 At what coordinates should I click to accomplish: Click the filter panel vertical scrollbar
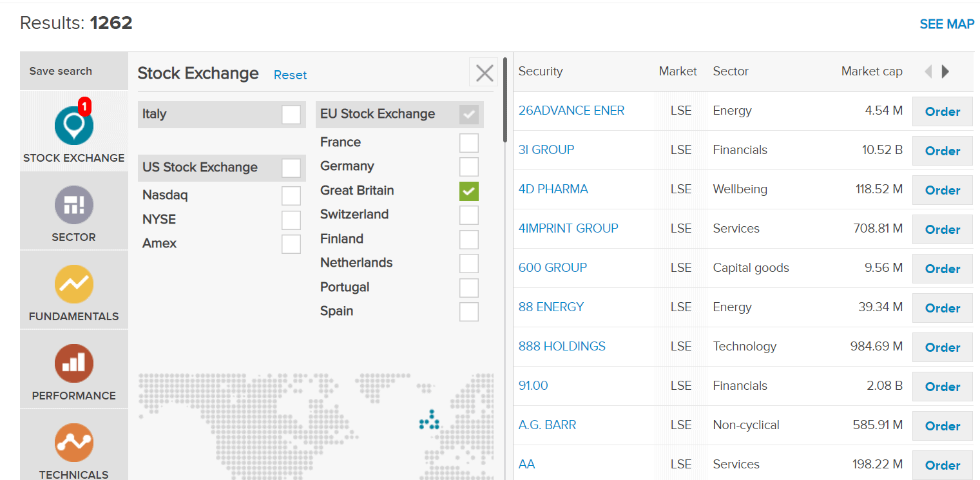[505, 100]
